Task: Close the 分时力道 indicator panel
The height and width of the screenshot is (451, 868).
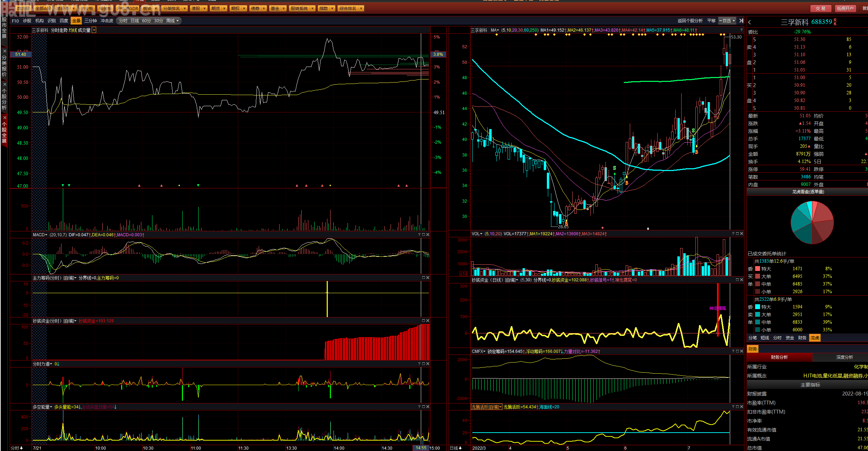Action: tap(428, 364)
